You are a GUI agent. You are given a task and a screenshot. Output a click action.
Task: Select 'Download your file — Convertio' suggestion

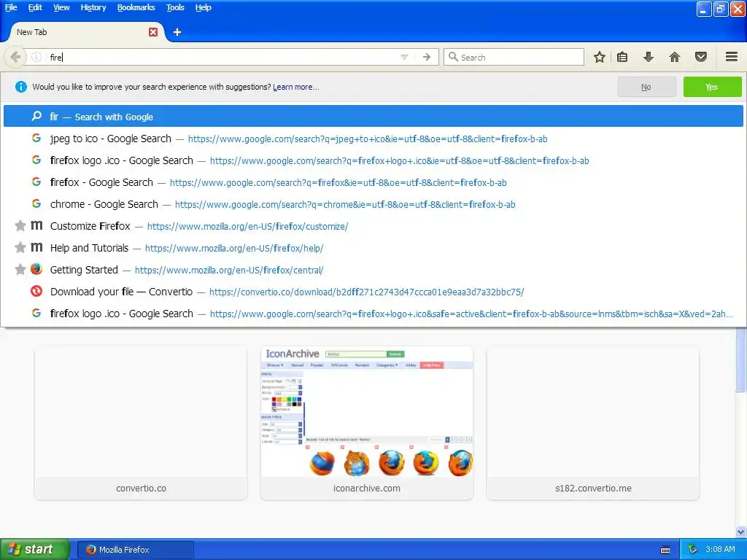coord(373,292)
